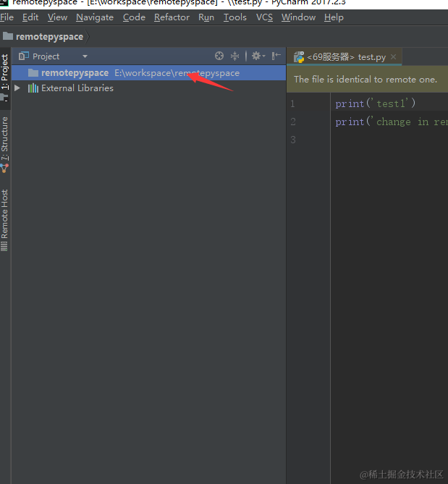Click line number 3 in gutter
This screenshot has height=484, width=448.
pos(292,140)
